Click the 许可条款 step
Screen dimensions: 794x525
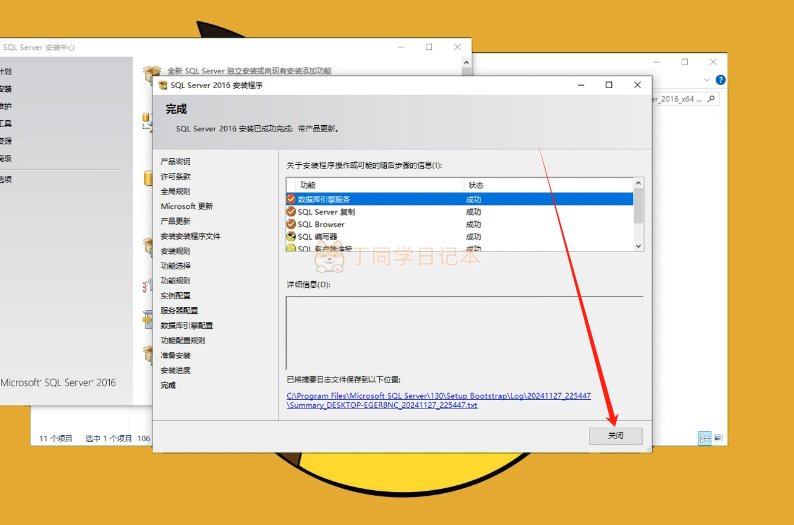(x=175, y=176)
